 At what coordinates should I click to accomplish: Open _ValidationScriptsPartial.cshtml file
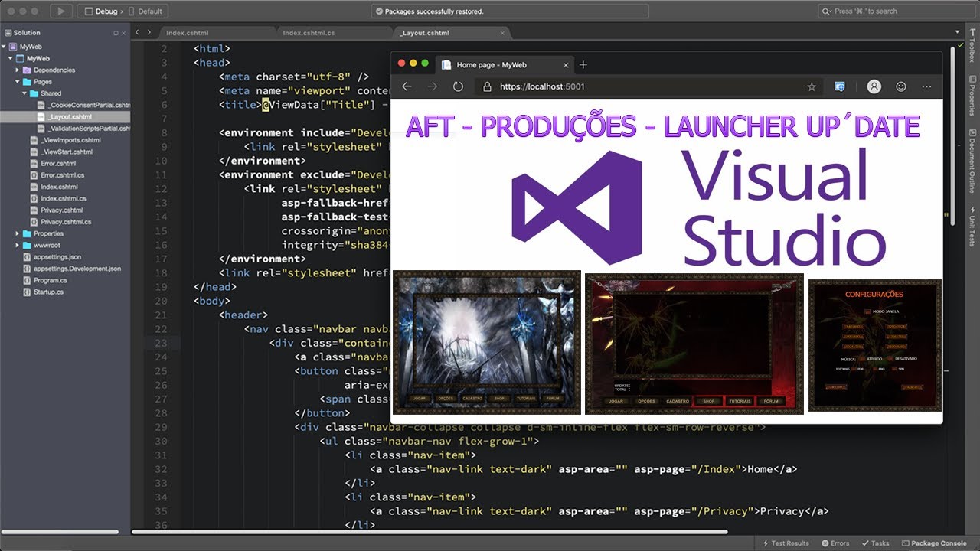(x=89, y=129)
